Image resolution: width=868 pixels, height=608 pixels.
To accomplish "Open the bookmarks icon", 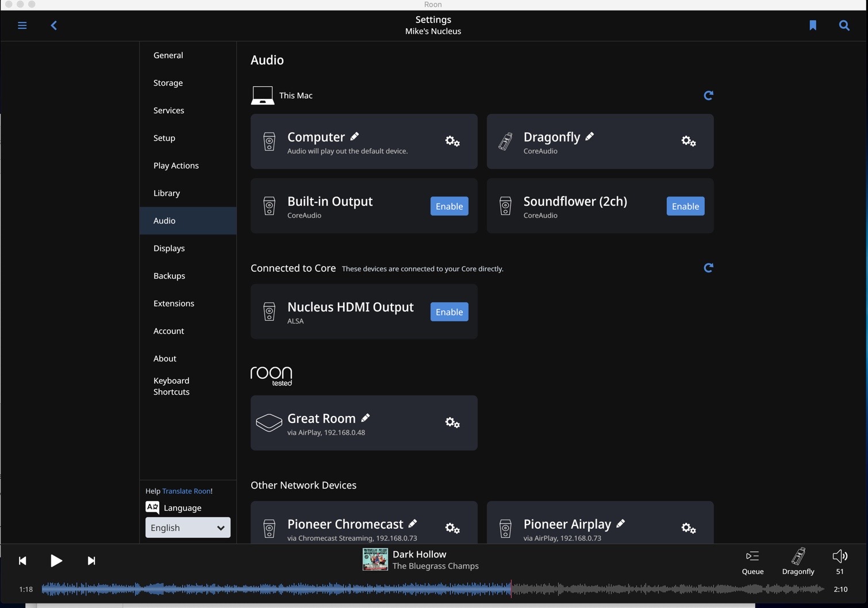I will click(x=813, y=25).
